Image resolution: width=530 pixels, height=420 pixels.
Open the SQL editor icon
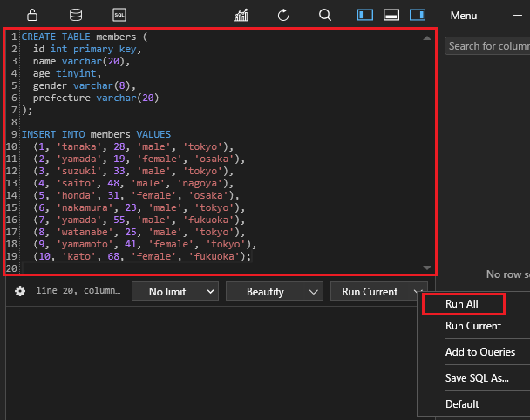coord(119,15)
